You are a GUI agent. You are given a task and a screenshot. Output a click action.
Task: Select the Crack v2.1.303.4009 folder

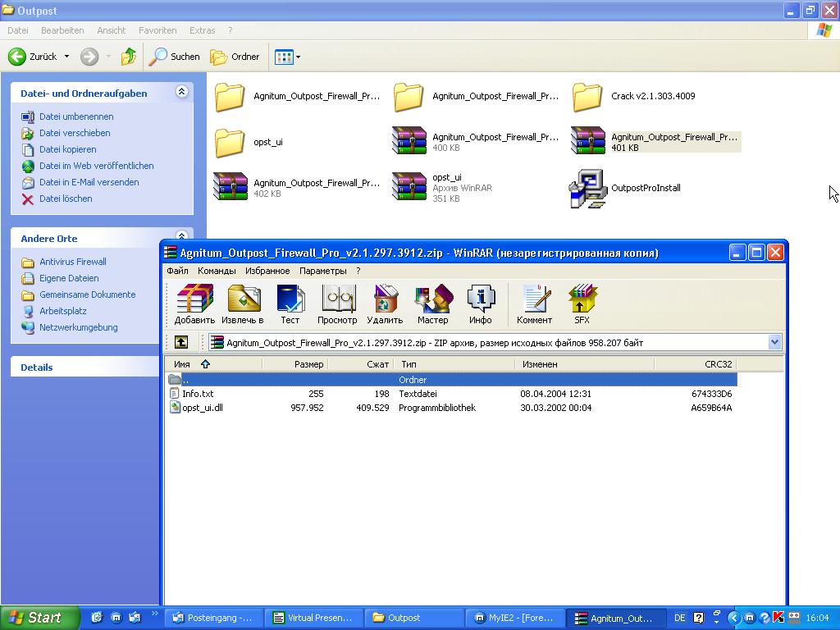click(x=634, y=97)
